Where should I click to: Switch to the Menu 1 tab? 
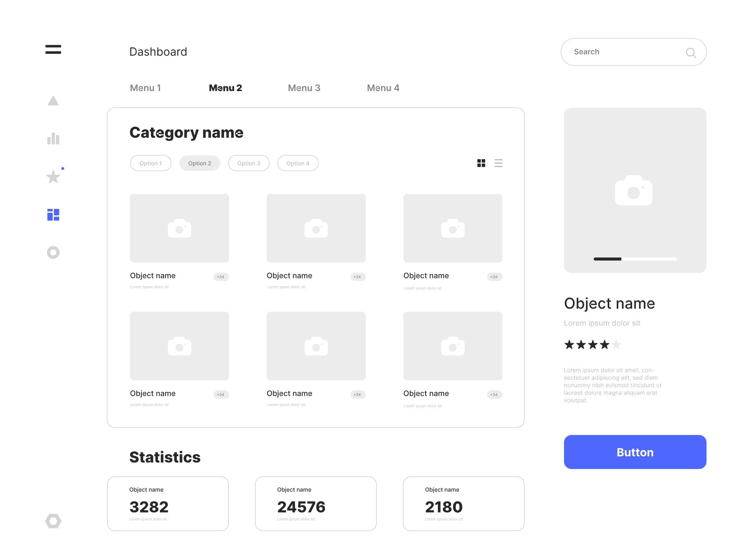click(145, 88)
